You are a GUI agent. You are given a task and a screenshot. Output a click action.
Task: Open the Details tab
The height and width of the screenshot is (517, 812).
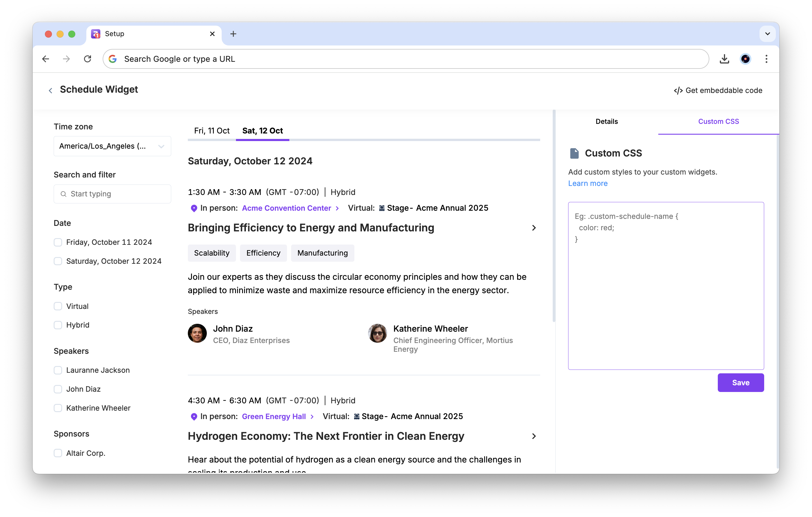click(606, 121)
